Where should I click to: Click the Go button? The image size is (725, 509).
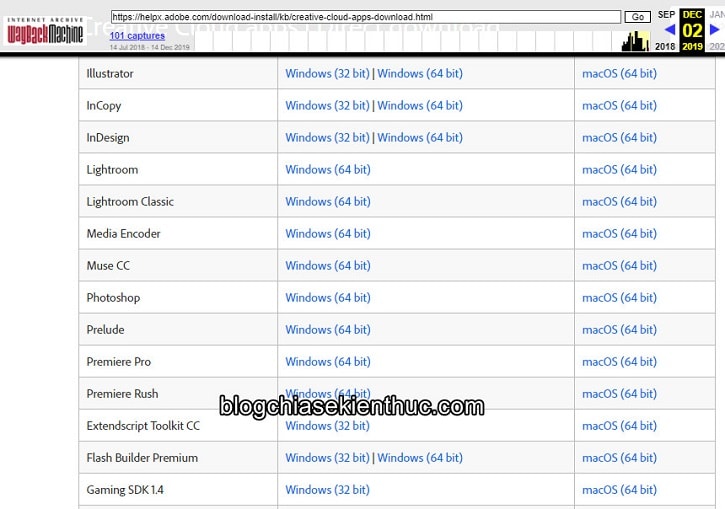tap(638, 17)
